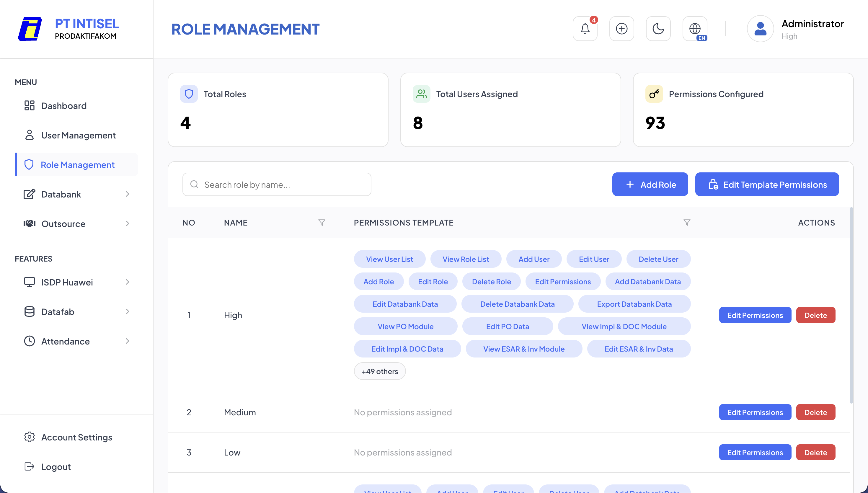Image resolution: width=868 pixels, height=493 pixels.
Task: Expand the Databank menu chevron
Action: [x=127, y=194]
